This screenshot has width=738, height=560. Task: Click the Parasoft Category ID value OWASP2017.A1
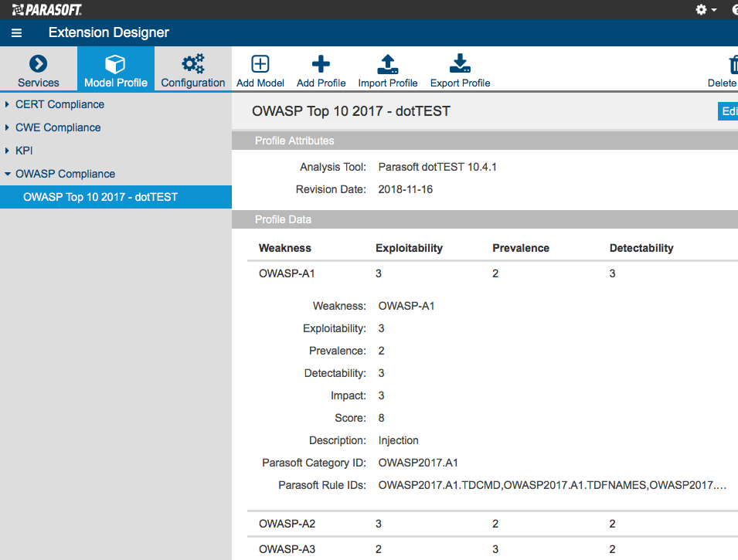[x=418, y=463]
